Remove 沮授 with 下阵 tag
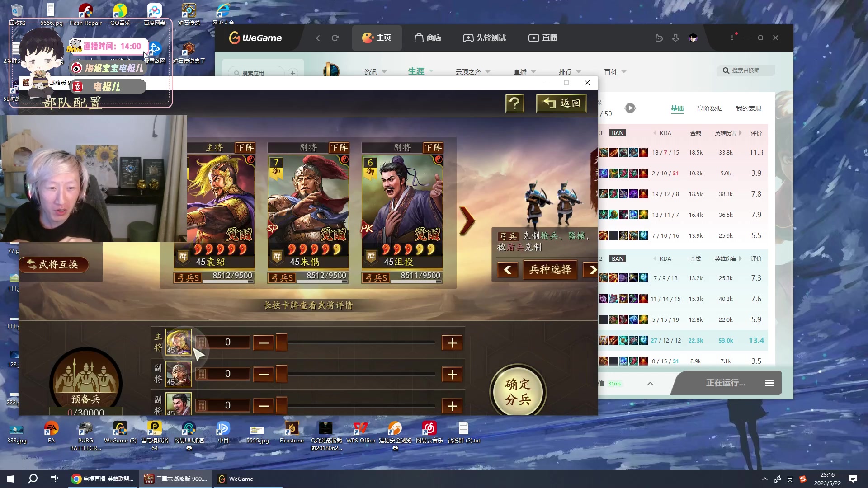This screenshot has width=868, height=488. point(433,148)
